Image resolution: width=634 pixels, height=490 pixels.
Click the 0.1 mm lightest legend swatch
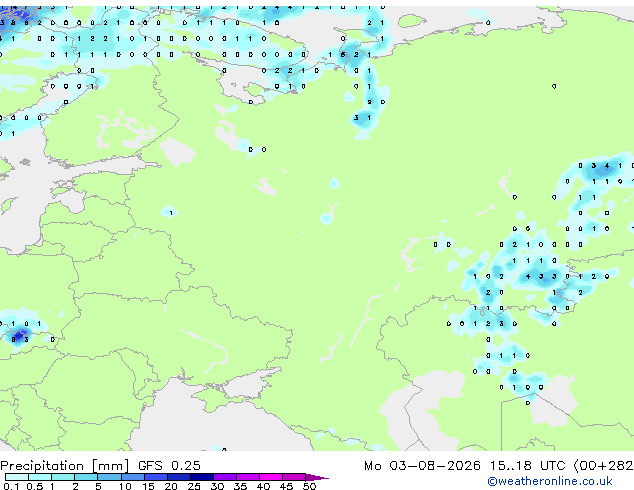pyautogui.click(x=17, y=477)
